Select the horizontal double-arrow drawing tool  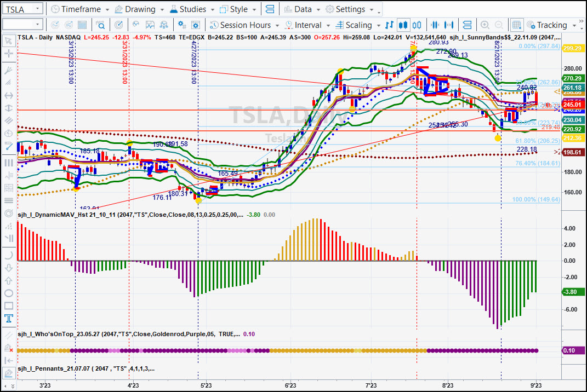click(8, 96)
